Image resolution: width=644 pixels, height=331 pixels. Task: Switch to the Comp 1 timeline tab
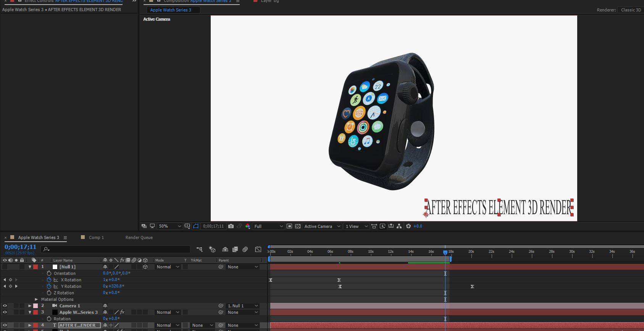click(x=96, y=237)
